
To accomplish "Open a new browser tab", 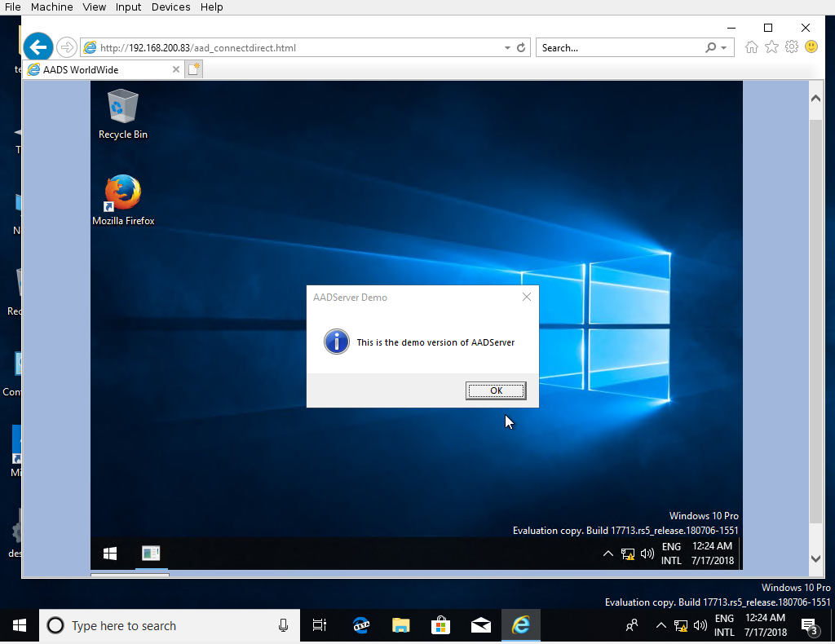I will 194,70.
